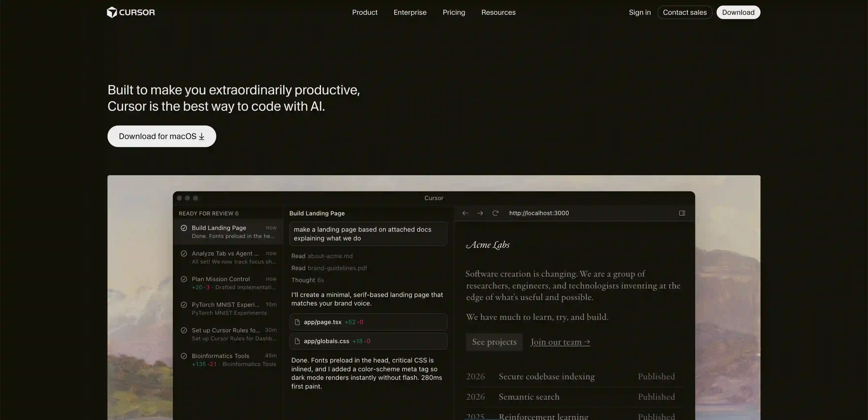This screenshot has width=868, height=420.
Task: Click check icon beside Build Landing Page
Action: click(x=184, y=228)
